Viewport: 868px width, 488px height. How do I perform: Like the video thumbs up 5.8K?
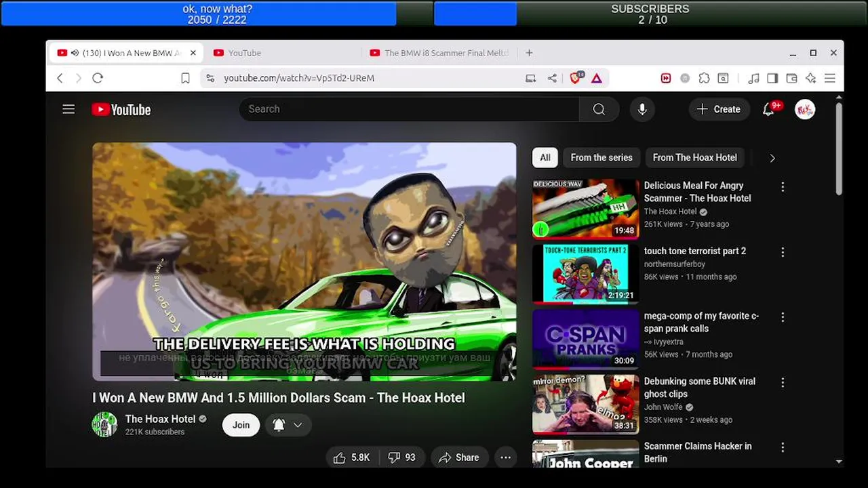tap(352, 457)
